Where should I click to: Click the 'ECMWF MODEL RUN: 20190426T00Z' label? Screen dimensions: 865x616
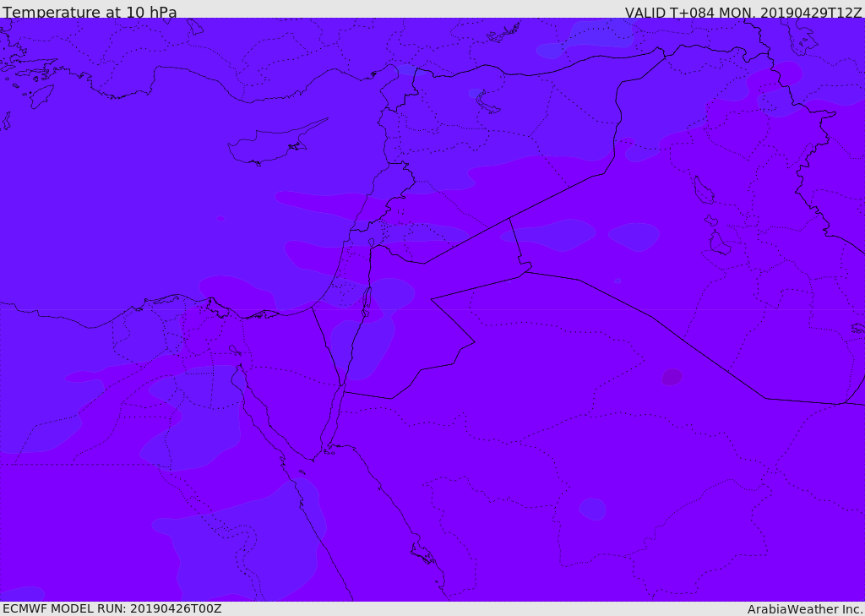[x=112, y=608]
